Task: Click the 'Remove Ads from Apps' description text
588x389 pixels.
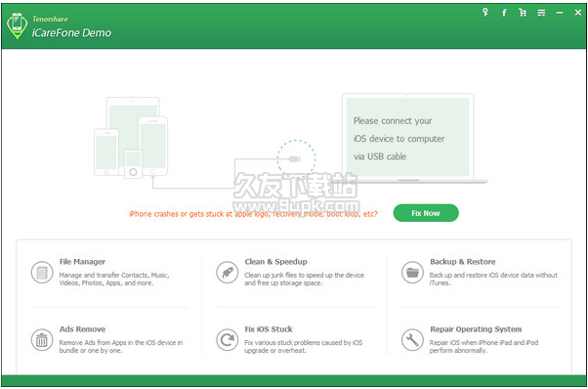Action: point(121,346)
